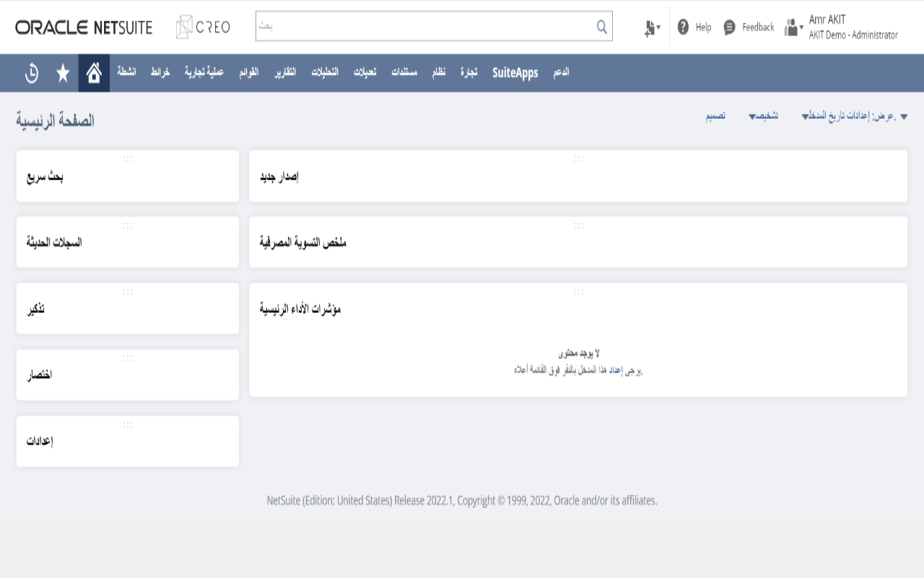
Task: Open the القوائم menu
Action: (249, 73)
